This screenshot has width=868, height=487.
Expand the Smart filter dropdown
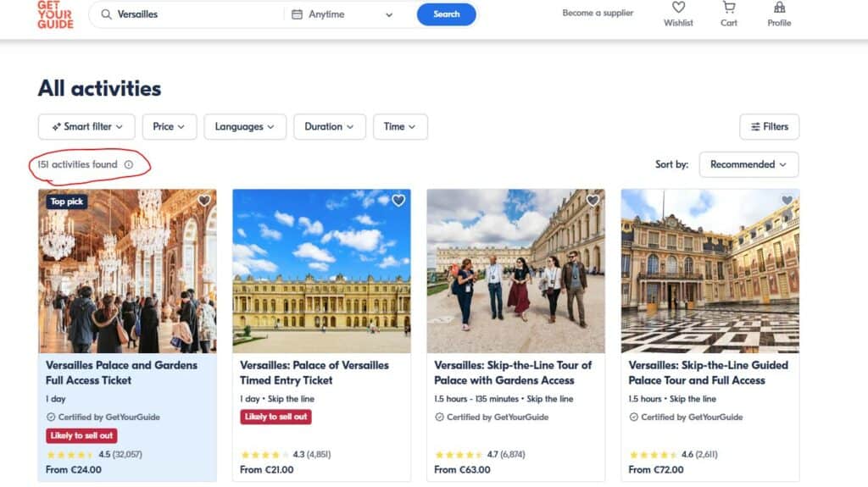coord(86,127)
